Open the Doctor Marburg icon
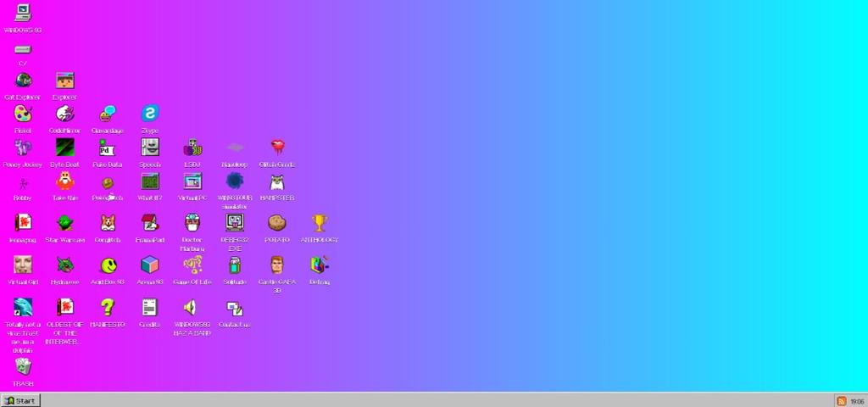The height and width of the screenshot is (407, 868). [192, 223]
